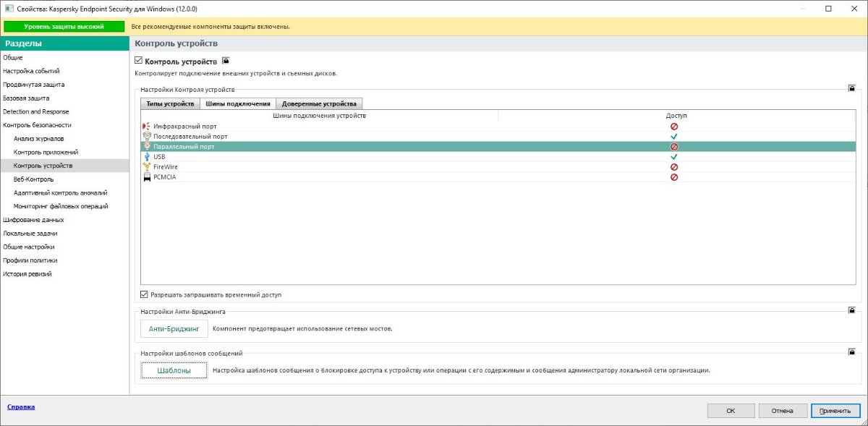
Task: Click the Параллельный порт device icon
Action: [147, 146]
